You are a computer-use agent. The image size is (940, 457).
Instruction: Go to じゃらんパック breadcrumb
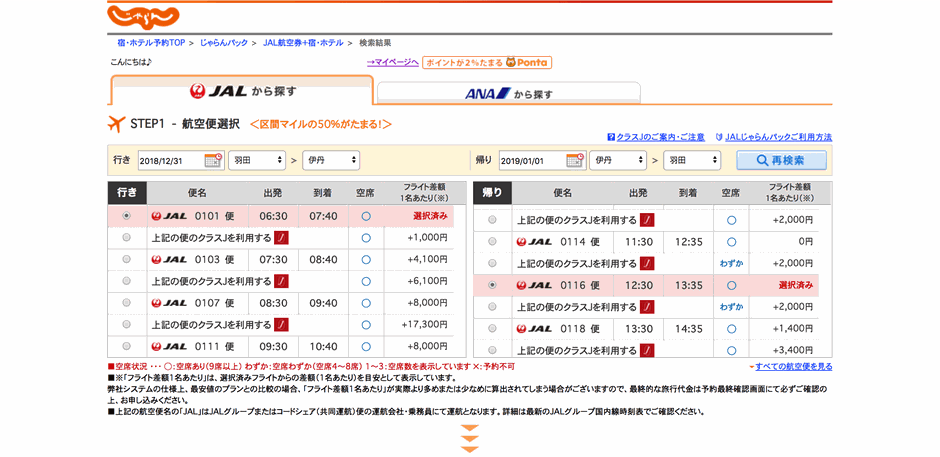coord(224,43)
